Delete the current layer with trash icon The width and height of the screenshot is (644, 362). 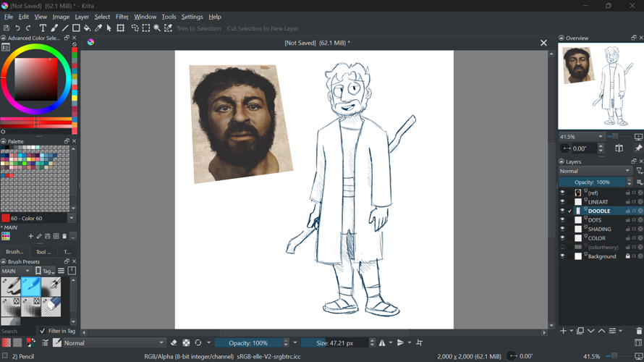[638, 331]
